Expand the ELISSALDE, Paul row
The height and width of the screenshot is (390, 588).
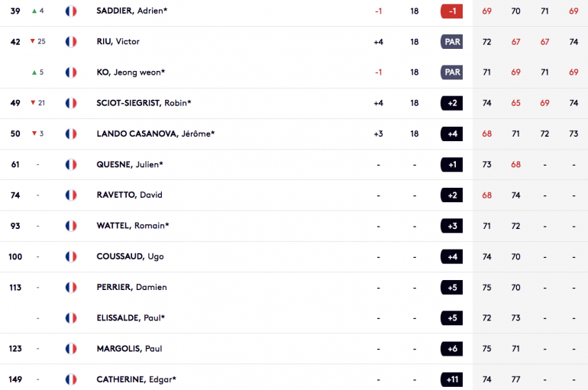tap(294, 318)
